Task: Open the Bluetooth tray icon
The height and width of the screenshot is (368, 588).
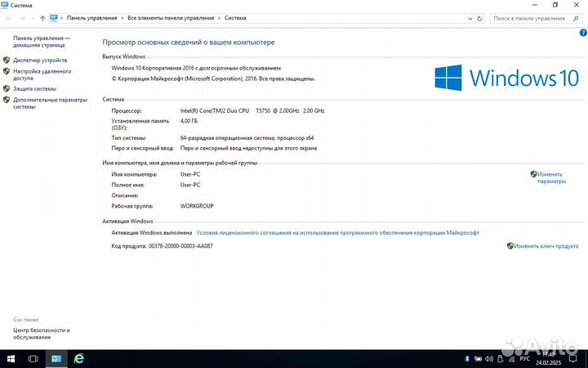Action: point(467,359)
